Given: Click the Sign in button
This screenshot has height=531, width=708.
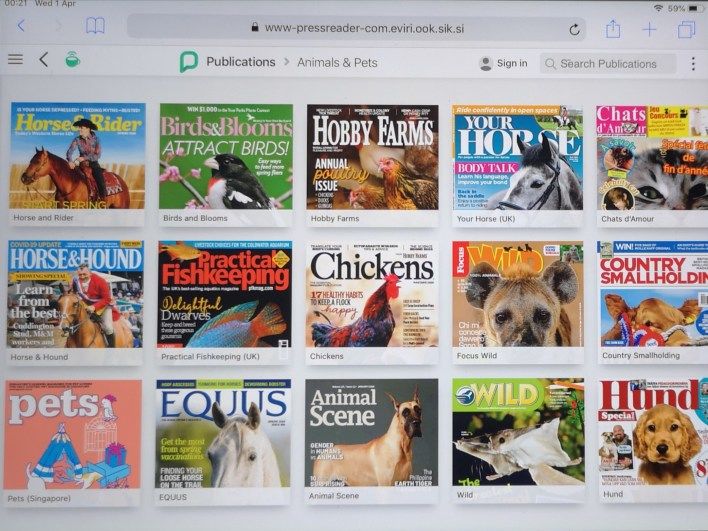Looking at the screenshot, I should (x=502, y=63).
